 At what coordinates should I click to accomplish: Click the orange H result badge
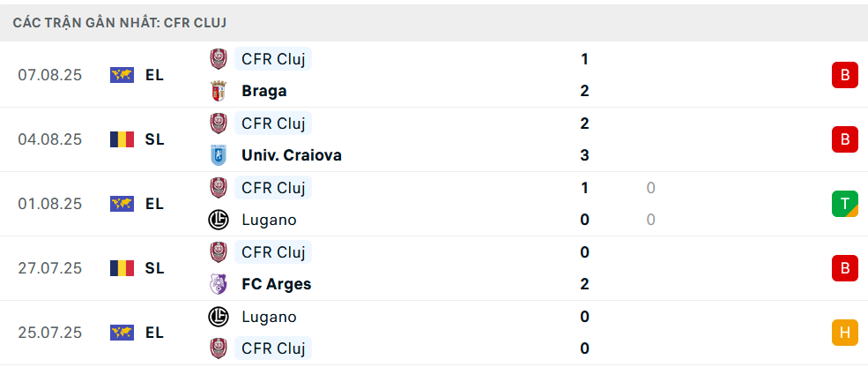point(844,333)
